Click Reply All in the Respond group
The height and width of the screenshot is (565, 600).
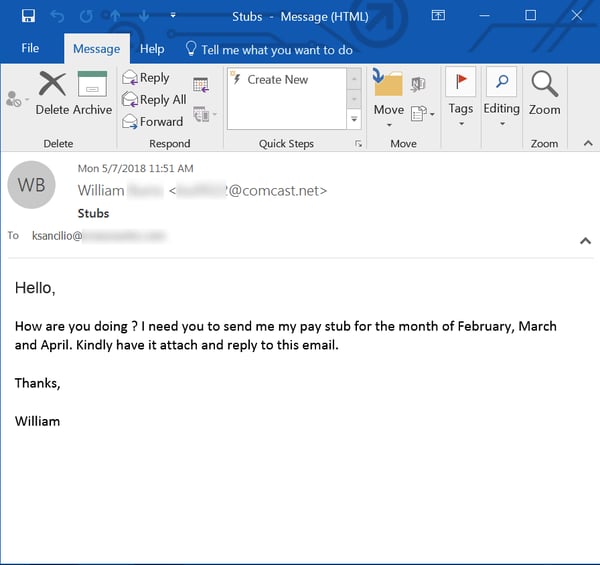154,100
